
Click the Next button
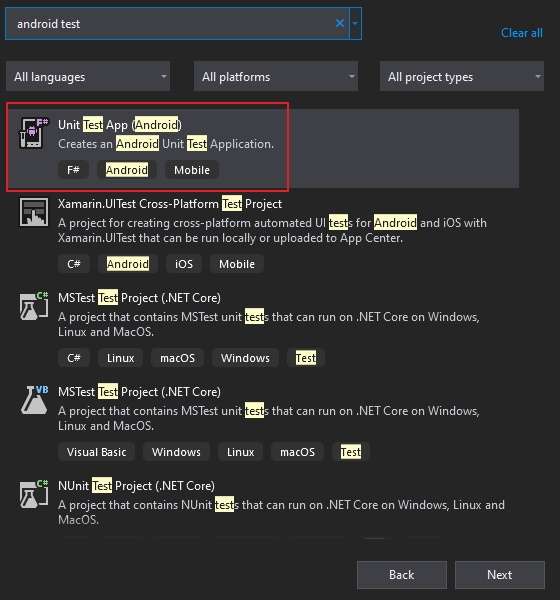500,575
